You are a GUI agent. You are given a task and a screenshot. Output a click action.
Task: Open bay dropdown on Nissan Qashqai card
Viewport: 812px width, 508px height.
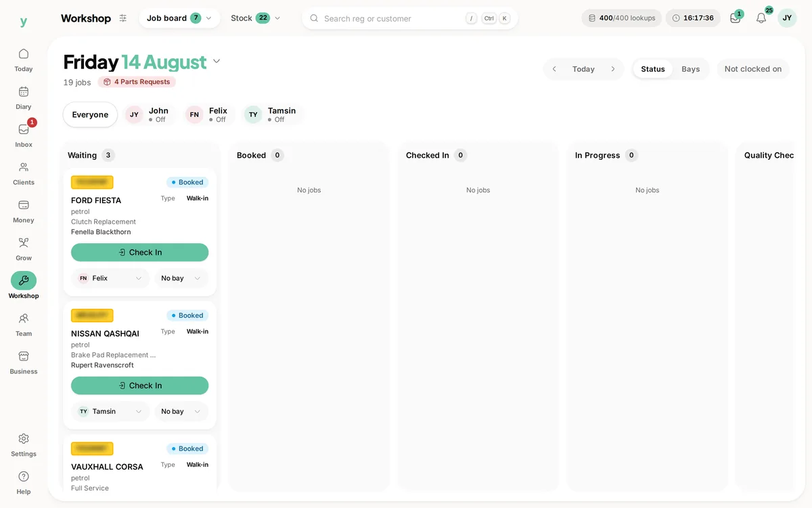[x=181, y=412]
